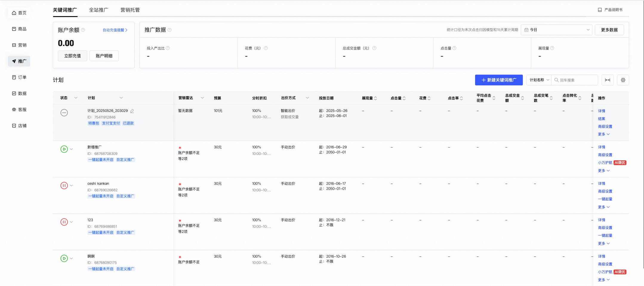Screen dimensions: 644x286
Task: Open the 今日 date range dropdown
Action: point(557,30)
